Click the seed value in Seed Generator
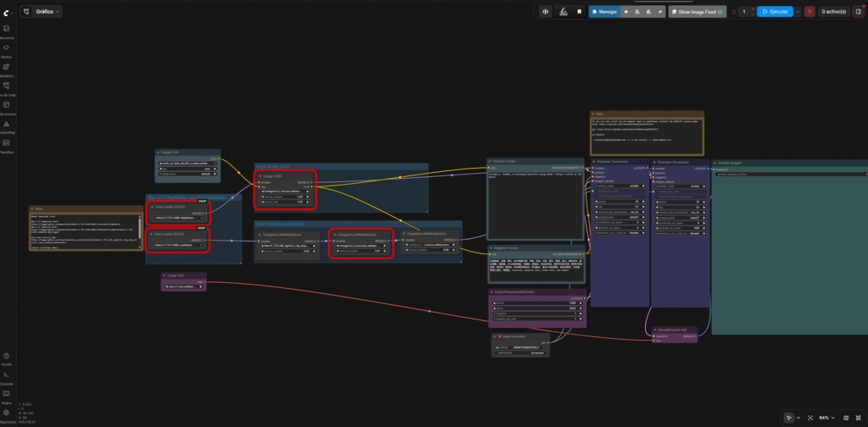Viewport: 868px width, 427px height. pos(521,347)
